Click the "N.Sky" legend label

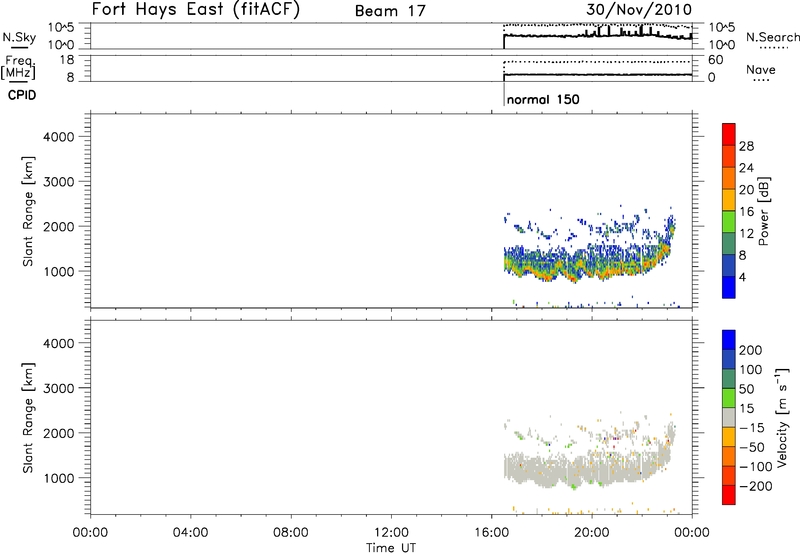coord(19,37)
